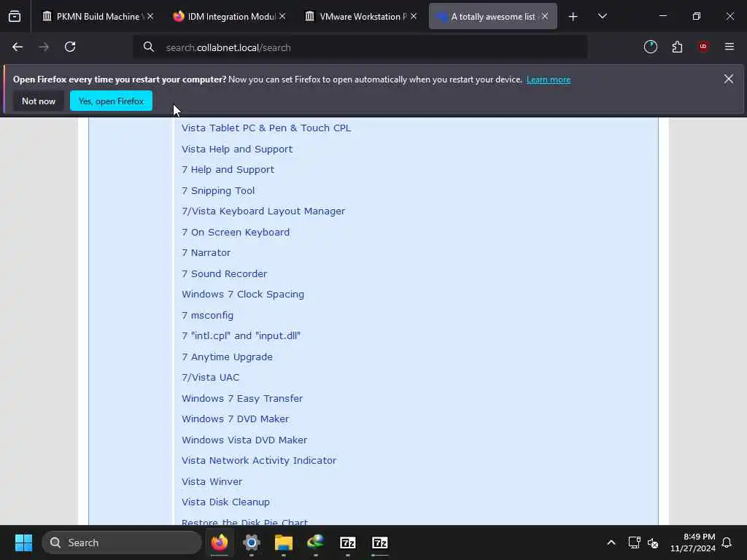Viewport: 747px width, 560px height.
Task: Open 7 "intl.cpl" and "input.dll" link
Action: coord(241,335)
